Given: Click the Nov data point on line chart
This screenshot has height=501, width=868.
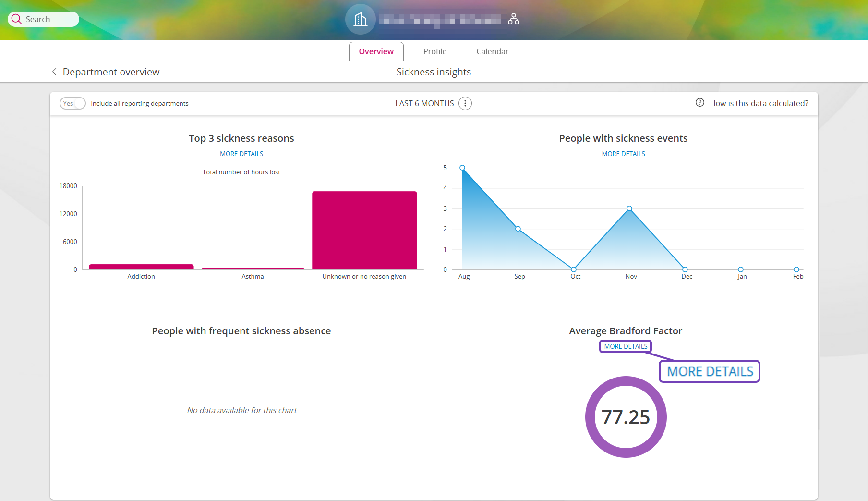Looking at the screenshot, I should point(629,208).
